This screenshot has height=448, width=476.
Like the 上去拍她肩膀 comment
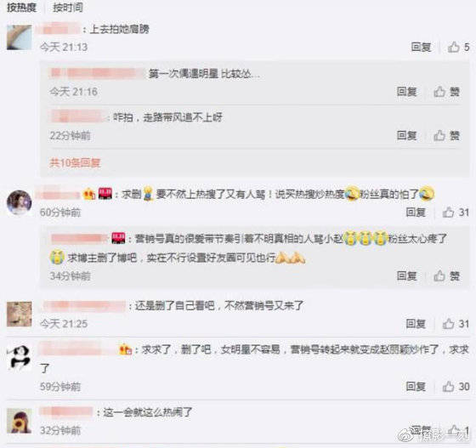(x=458, y=47)
